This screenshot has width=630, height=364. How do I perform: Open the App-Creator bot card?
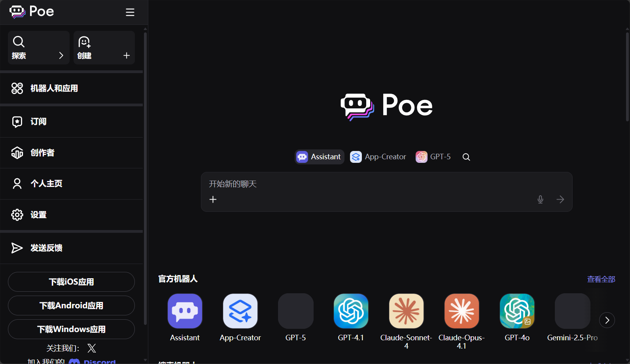tap(240, 317)
